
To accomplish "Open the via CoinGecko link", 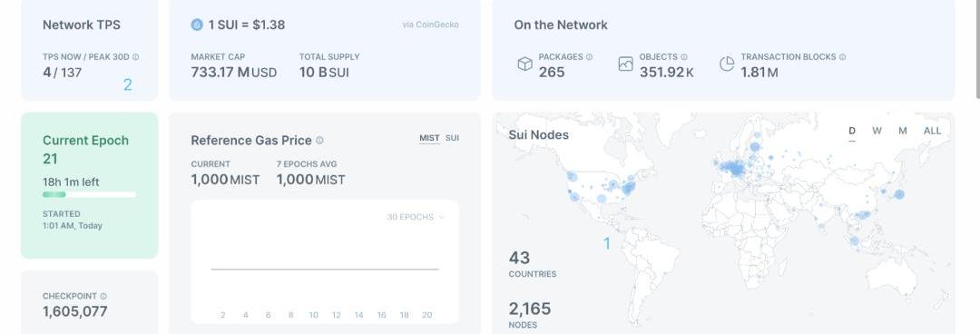I will coord(431,25).
